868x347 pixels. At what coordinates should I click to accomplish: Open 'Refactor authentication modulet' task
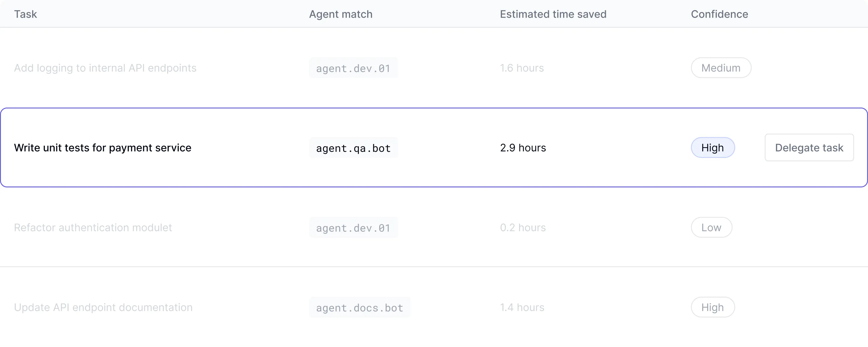point(93,227)
